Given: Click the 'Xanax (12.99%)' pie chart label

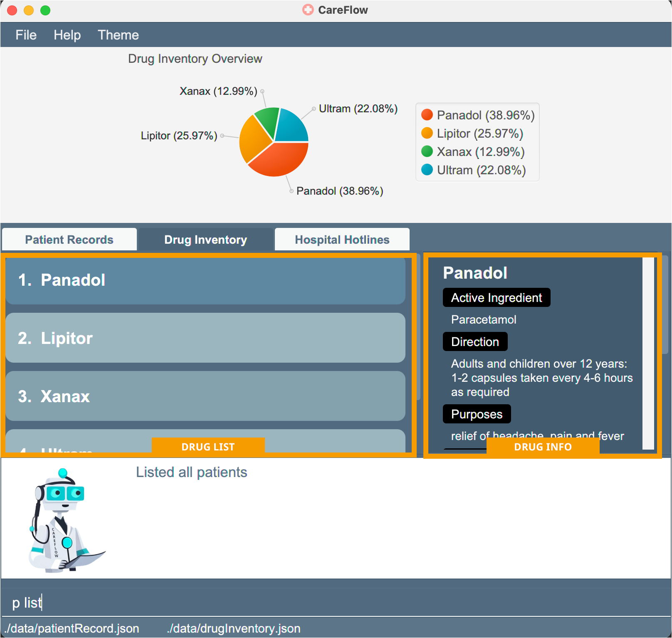Looking at the screenshot, I should point(218,91).
